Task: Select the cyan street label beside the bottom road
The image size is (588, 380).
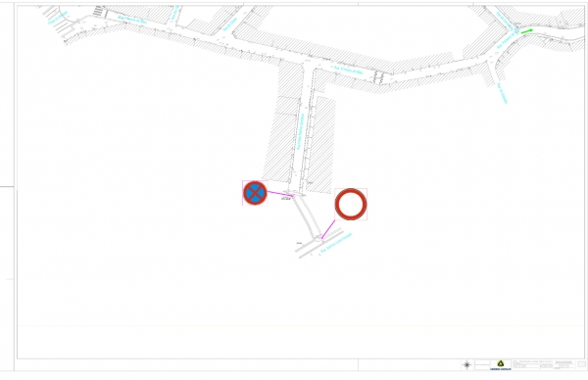Action: pos(337,243)
